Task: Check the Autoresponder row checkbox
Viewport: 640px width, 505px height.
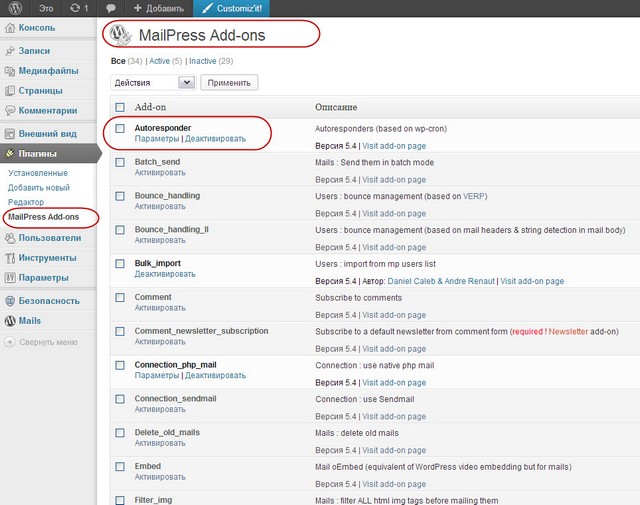Action: [x=120, y=129]
